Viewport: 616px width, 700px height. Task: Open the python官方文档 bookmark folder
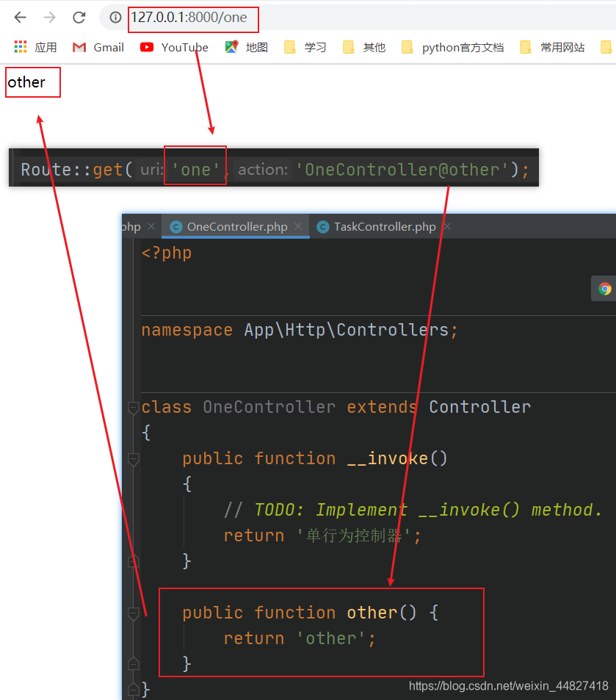pos(452,47)
